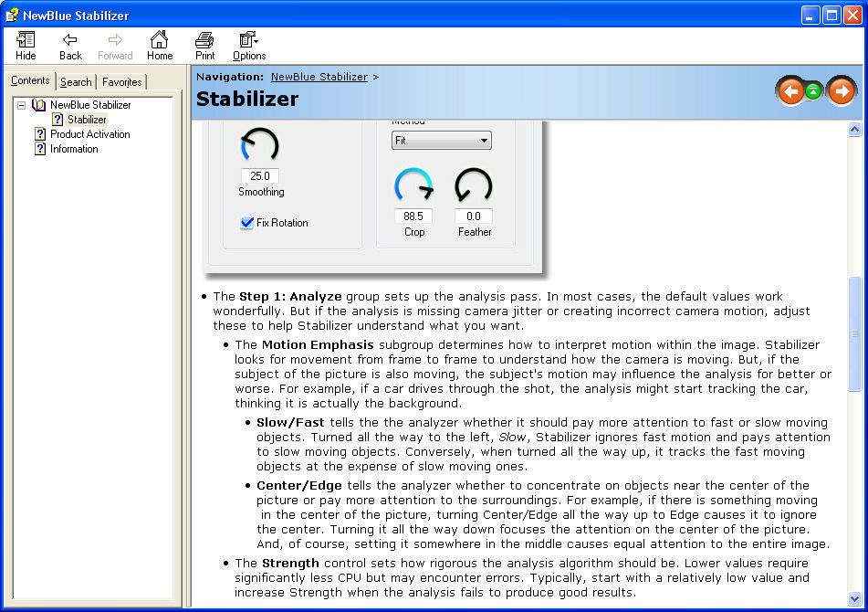Click the content scrollbar up arrow

point(854,130)
